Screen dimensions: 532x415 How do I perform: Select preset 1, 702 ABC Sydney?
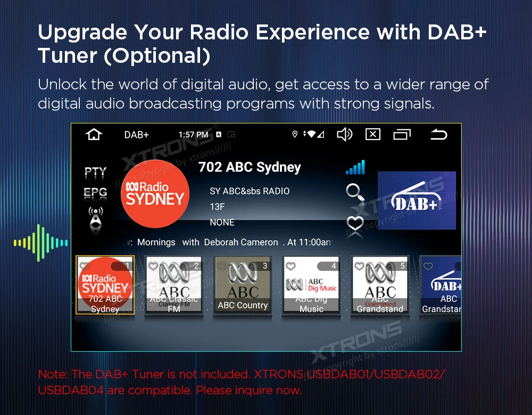(x=105, y=285)
